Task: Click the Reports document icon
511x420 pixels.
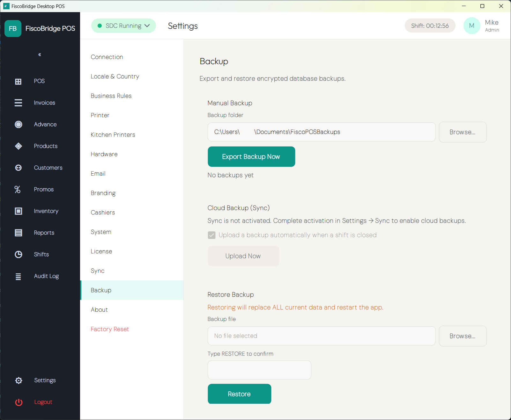Action: click(x=19, y=233)
